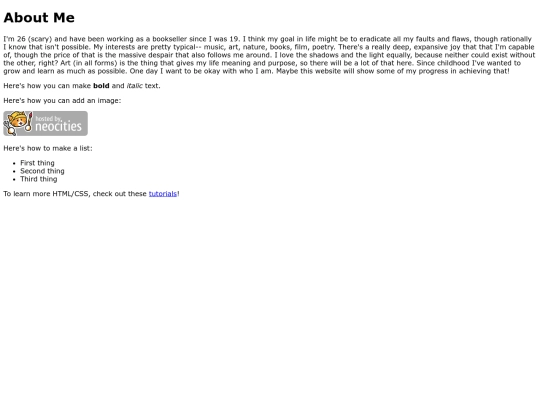Click the "hosted by" text in the badge
This screenshot has height=405, width=540.
[48, 118]
